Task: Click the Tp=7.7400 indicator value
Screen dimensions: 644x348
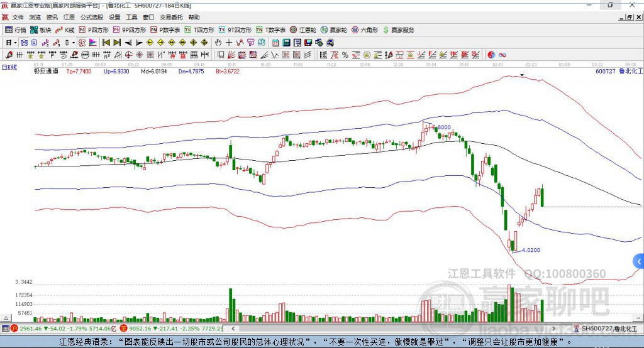Action: coord(79,71)
